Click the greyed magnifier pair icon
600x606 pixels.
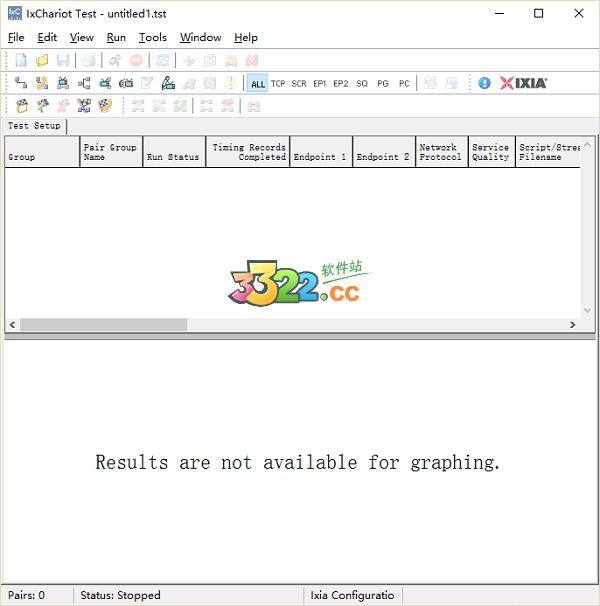pyautogui.click(x=159, y=106)
